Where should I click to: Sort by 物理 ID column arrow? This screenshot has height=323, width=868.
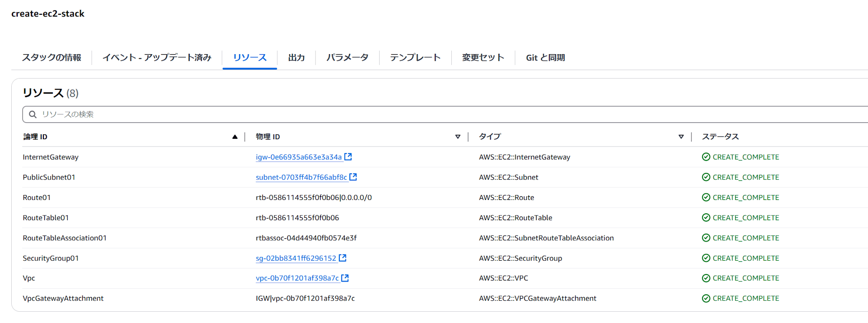pyautogui.click(x=458, y=137)
